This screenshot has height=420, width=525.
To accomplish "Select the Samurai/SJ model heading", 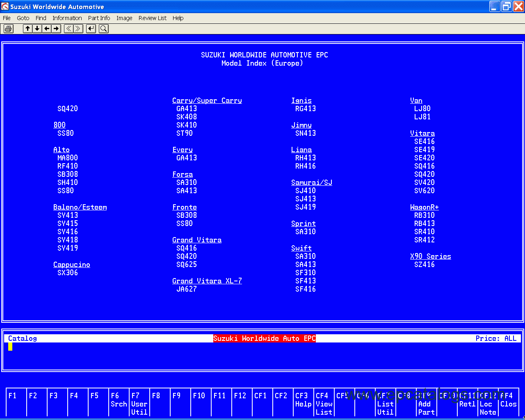I will [312, 183].
